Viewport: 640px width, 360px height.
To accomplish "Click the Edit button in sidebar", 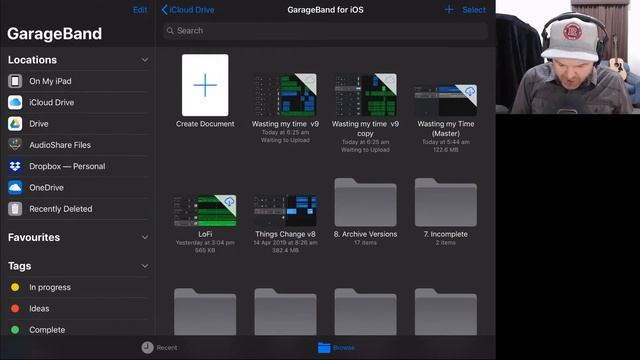I will (140, 10).
